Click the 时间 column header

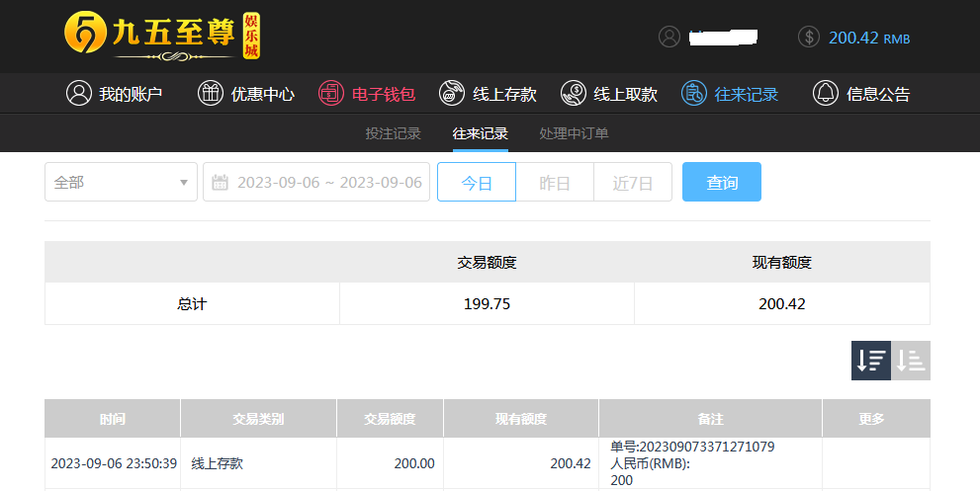[x=113, y=419]
